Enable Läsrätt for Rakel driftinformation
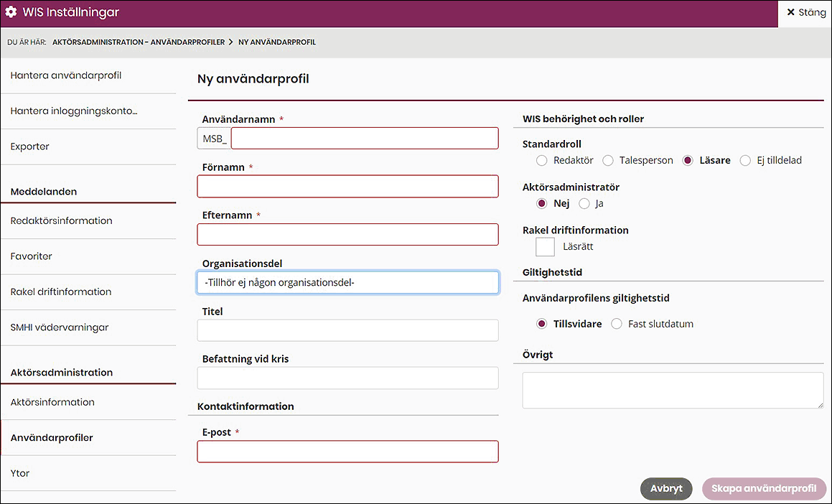Viewport: 832px width, 504px height. [545, 246]
